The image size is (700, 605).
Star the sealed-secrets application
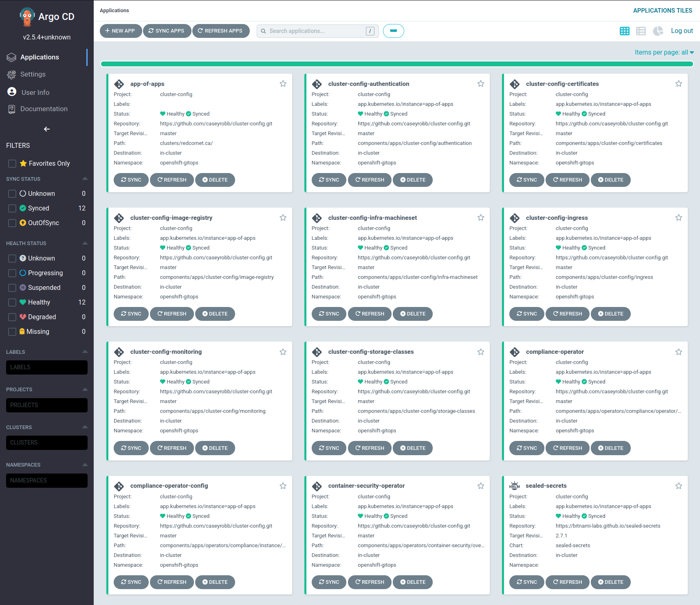[x=678, y=486]
